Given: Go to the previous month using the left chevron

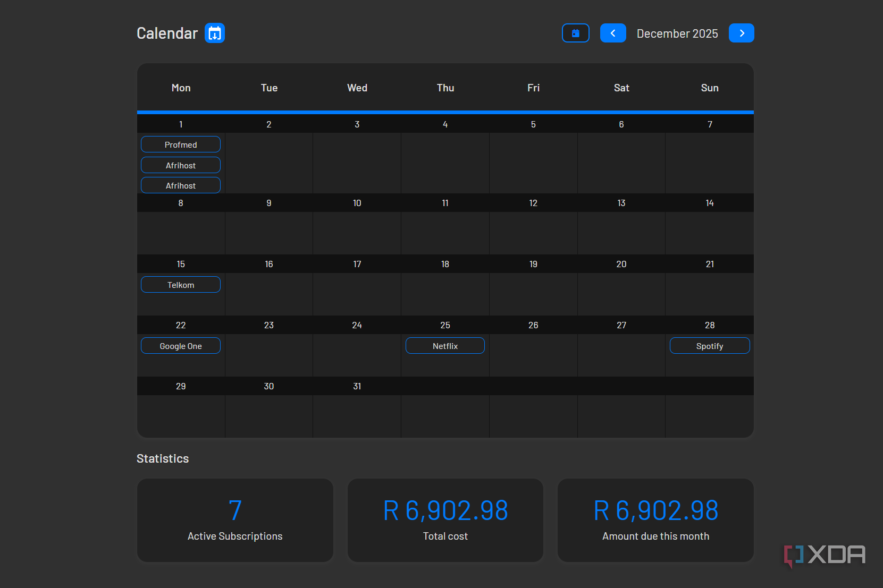Looking at the screenshot, I should coord(613,33).
